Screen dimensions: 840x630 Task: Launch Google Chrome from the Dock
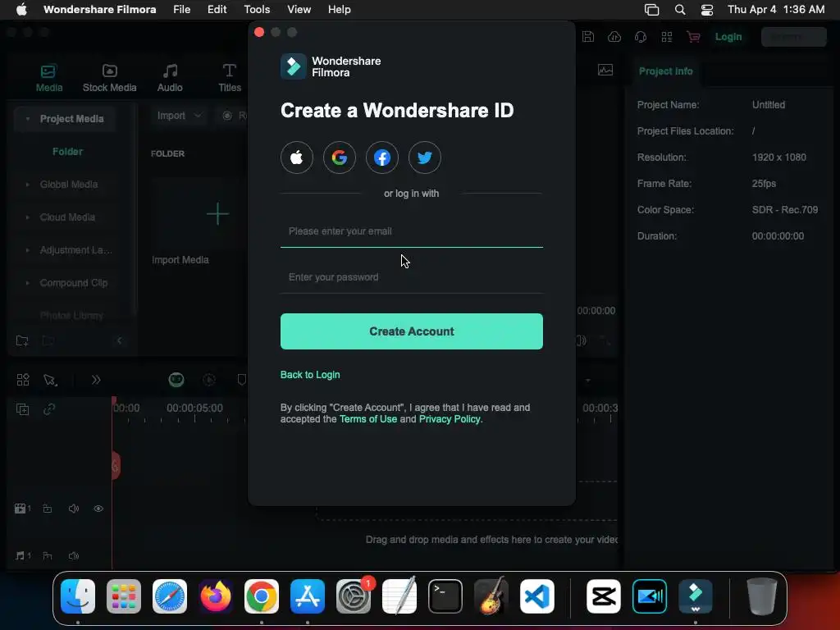coord(262,596)
